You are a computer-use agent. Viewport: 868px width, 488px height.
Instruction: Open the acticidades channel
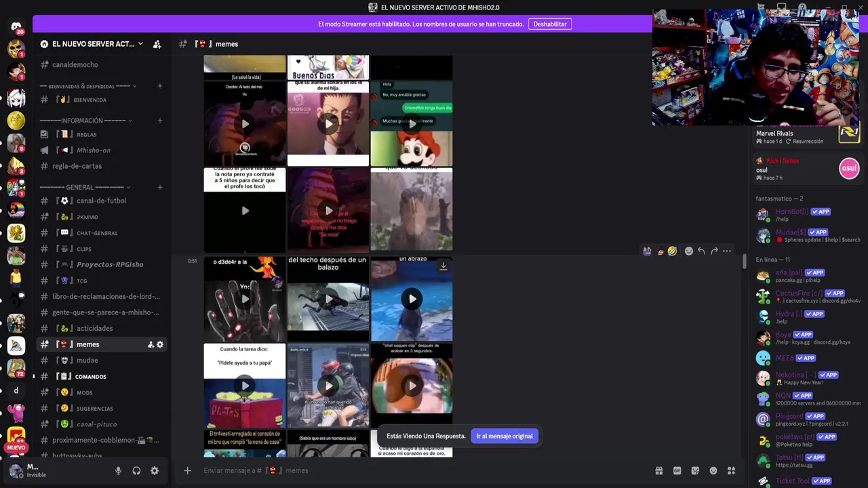102,328
